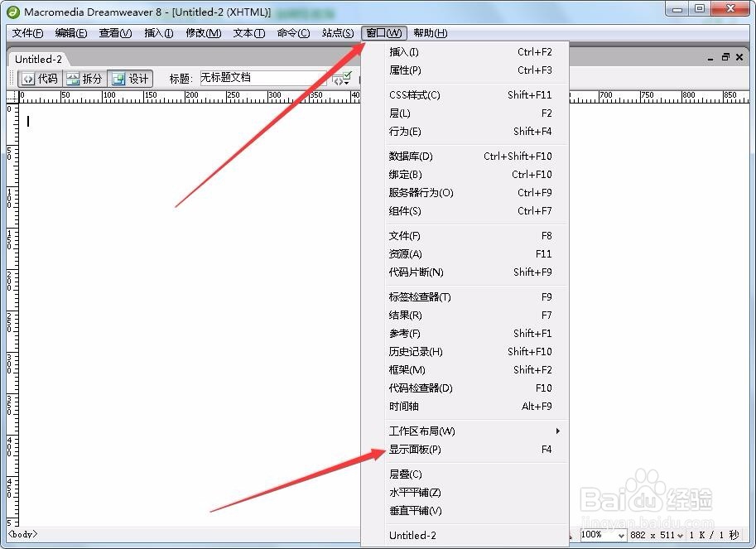Open the 修改(M) menu

(204, 33)
